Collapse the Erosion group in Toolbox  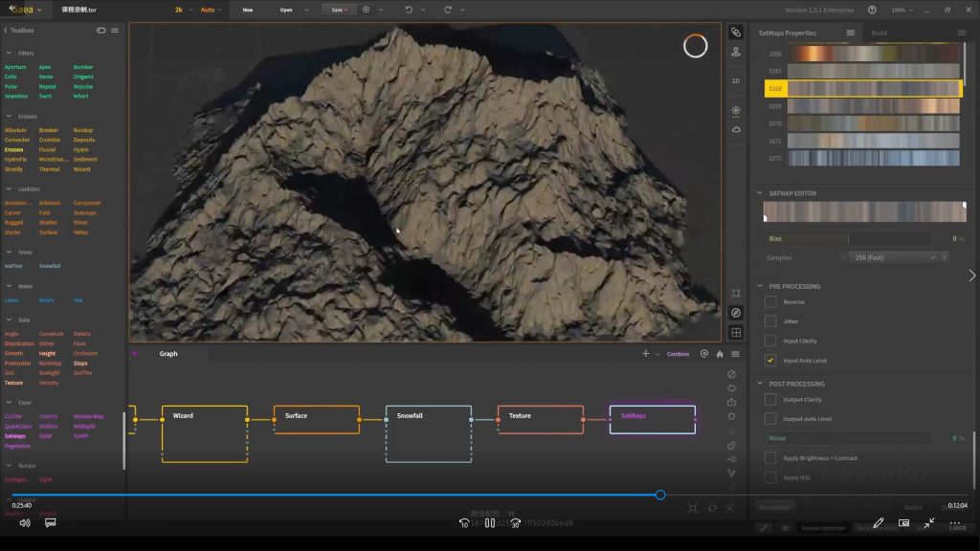[x=9, y=117]
